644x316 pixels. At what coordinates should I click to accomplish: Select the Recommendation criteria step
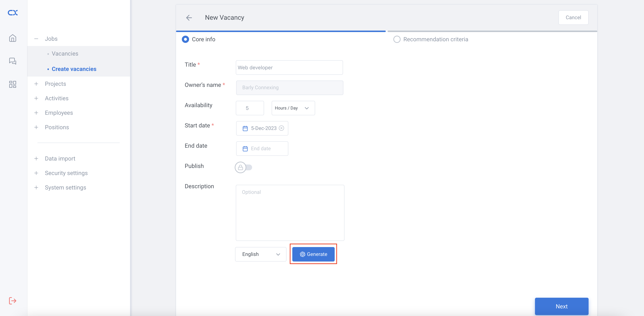point(430,39)
